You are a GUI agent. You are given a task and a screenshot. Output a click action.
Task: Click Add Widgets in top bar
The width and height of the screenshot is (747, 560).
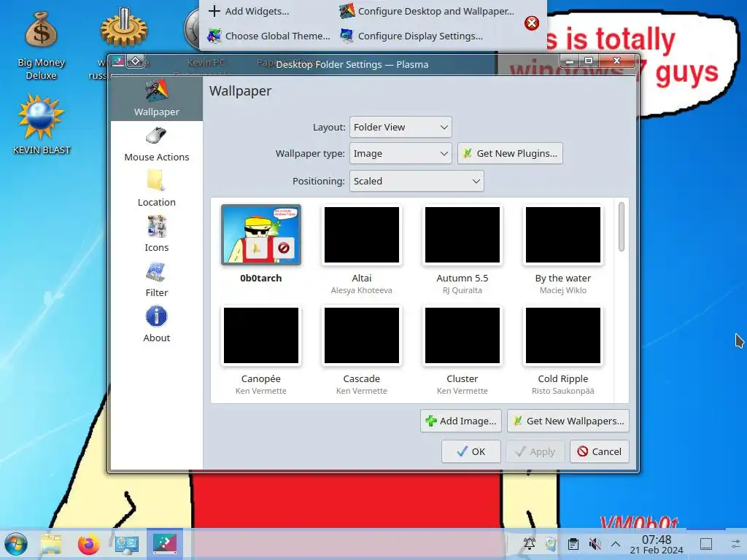[x=249, y=11]
